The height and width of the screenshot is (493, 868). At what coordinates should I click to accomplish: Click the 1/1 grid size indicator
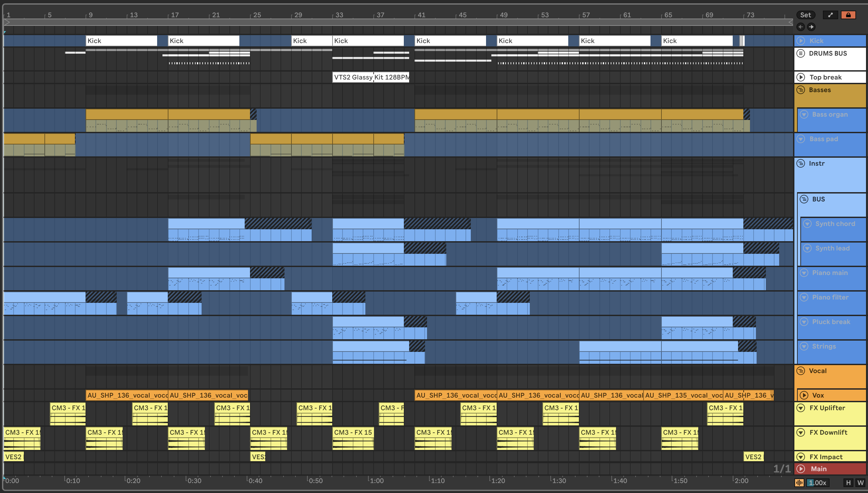pyautogui.click(x=781, y=468)
